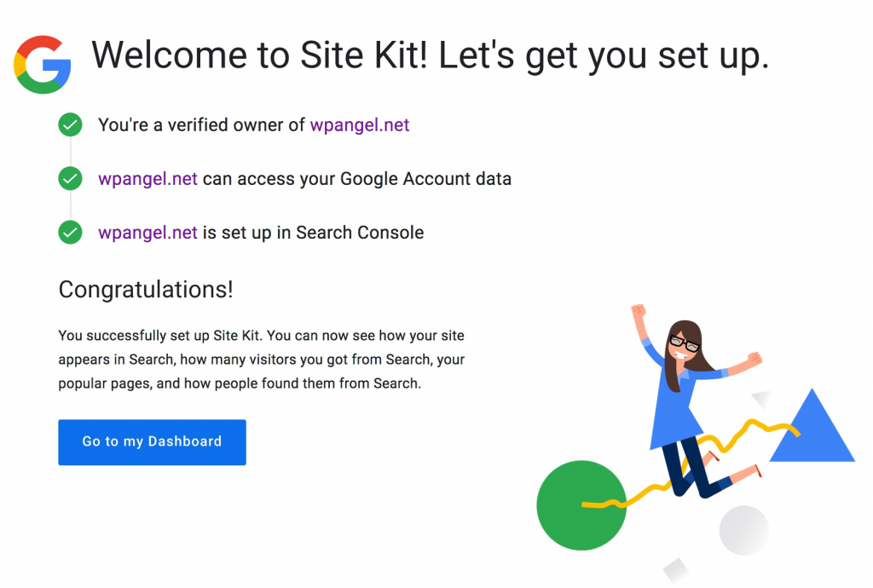Click the Google G logo
The height and width of the screenshot is (588, 873).
click(43, 65)
